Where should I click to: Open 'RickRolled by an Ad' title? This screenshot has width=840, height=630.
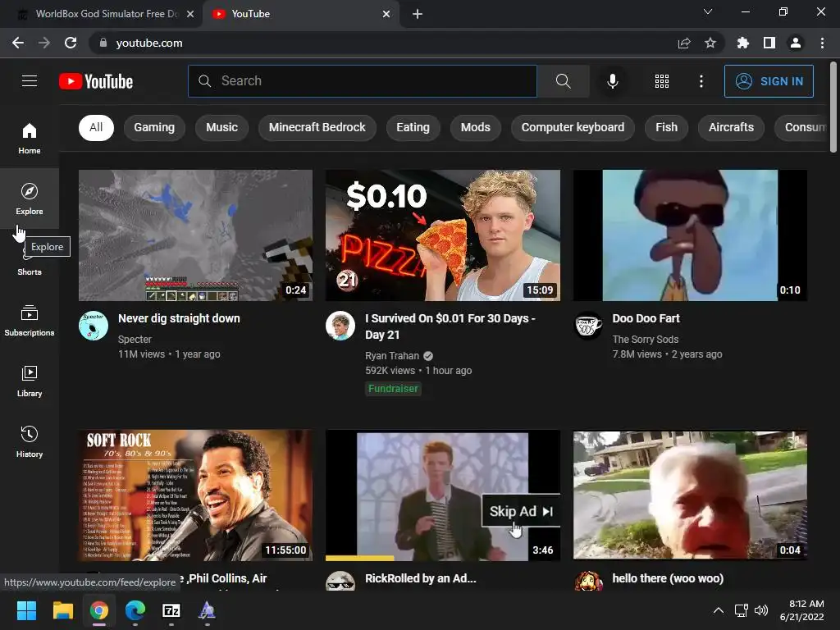tap(421, 578)
